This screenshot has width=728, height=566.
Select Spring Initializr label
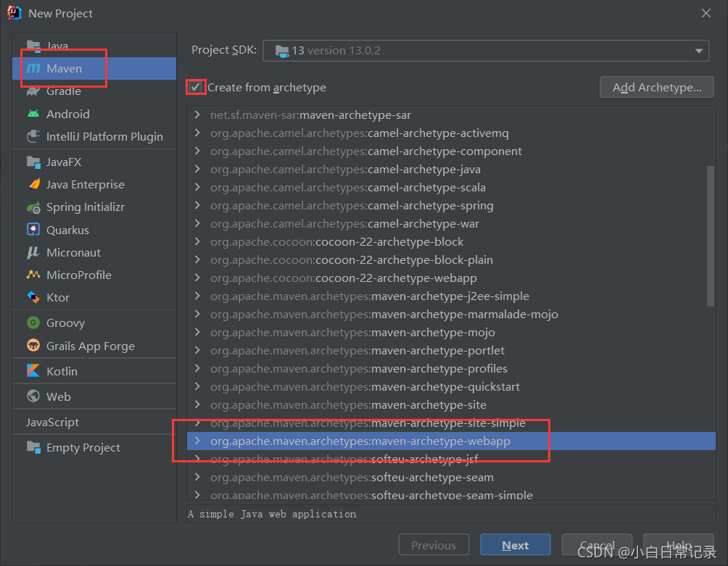coord(86,207)
